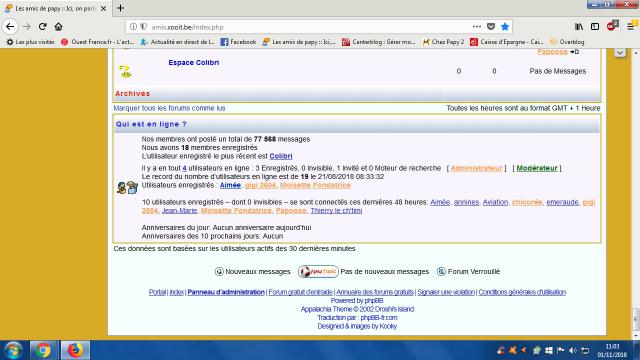Viewport: 640px width, 360px height.
Task: Click the Nouveaux messages legend icon
Action: pyautogui.click(x=219, y=271)
